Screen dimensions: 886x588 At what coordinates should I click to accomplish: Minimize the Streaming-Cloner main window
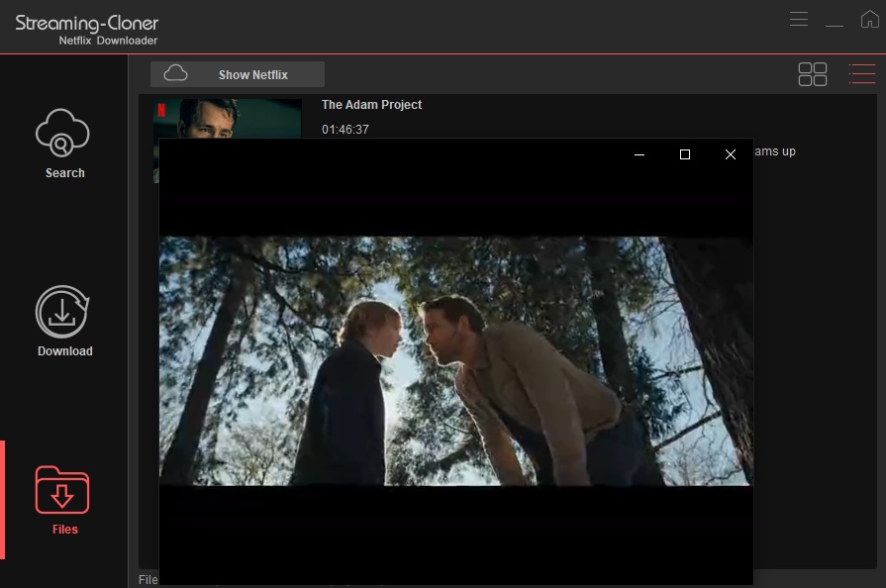coord(834,26)
